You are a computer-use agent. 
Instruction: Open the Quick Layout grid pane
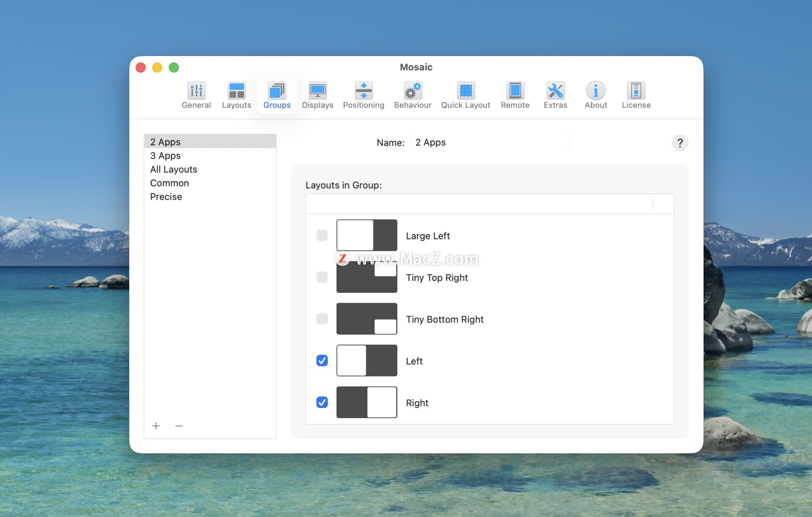[x=465, y=96]
